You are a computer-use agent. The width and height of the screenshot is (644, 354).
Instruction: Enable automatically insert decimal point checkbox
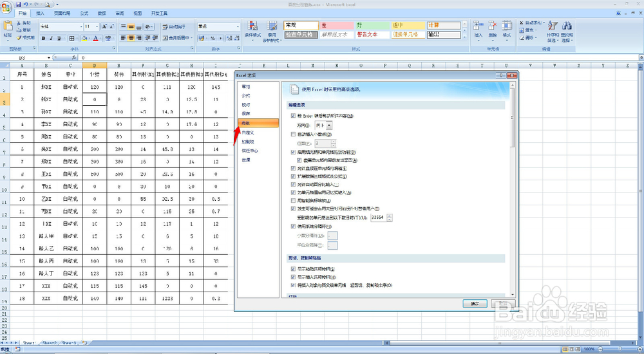[293, 135]
